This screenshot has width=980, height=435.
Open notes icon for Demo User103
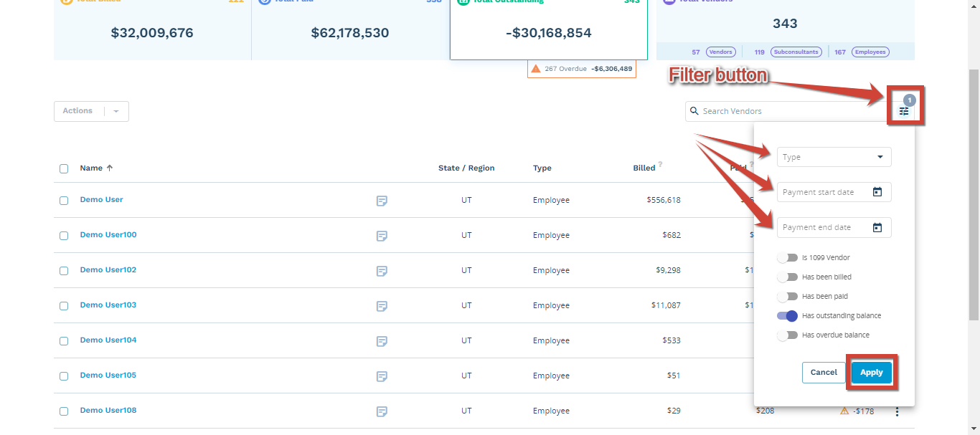click(x=382, y=306)
